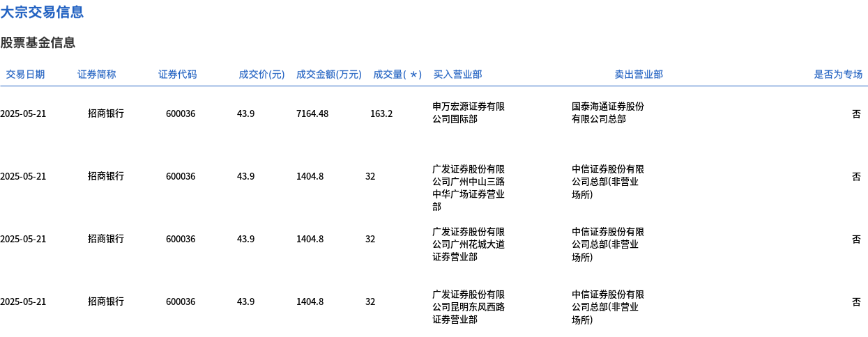Click 招商银行 in the 申万宏源 row
Viewport: 868px width, 337px height.
click(106, 113)
